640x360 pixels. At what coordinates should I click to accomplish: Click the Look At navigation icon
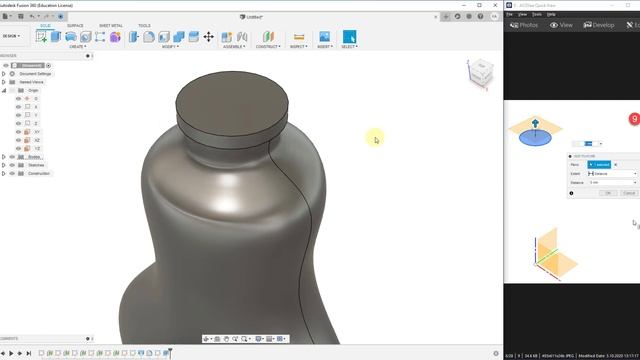point(217,339)
